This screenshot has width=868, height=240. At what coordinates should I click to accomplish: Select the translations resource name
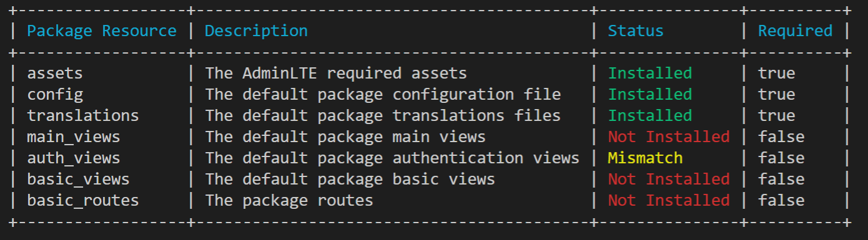tap(83, 116)
